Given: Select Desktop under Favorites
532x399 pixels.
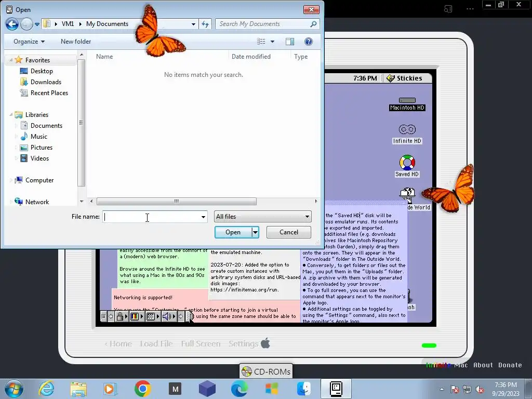Looking at the screenshot, I should tap(42, 71).
